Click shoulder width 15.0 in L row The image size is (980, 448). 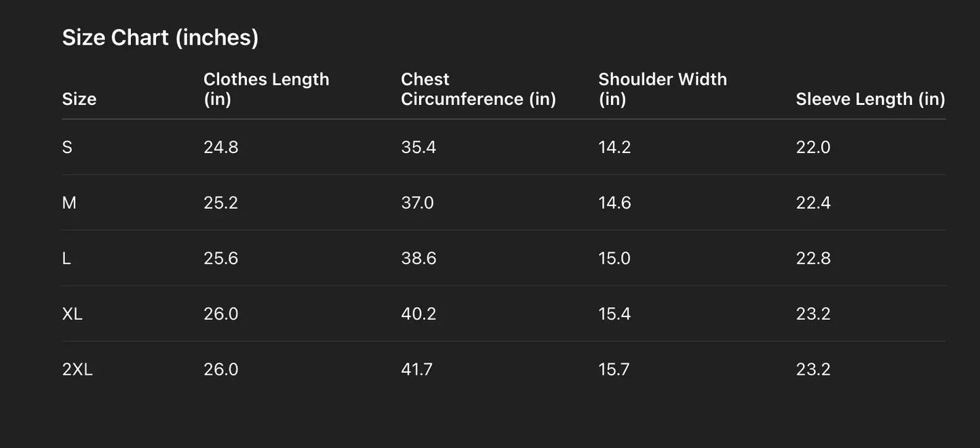(x=614, y=258)
